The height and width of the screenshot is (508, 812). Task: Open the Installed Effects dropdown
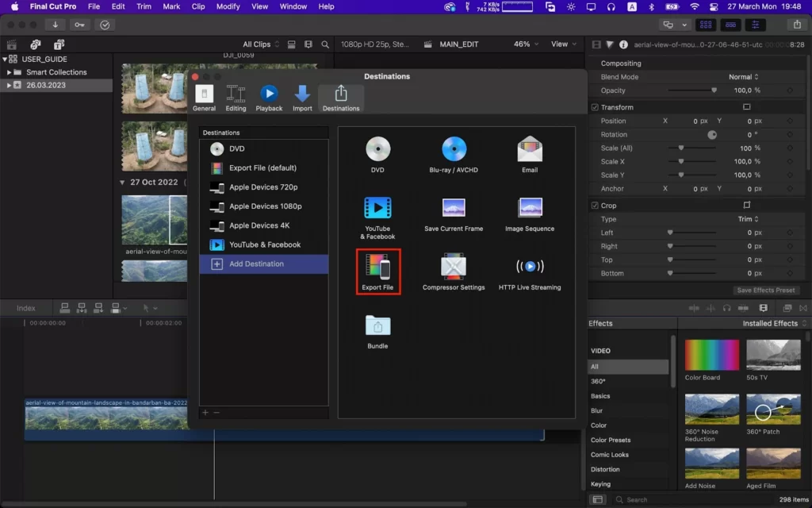[774, 323]
